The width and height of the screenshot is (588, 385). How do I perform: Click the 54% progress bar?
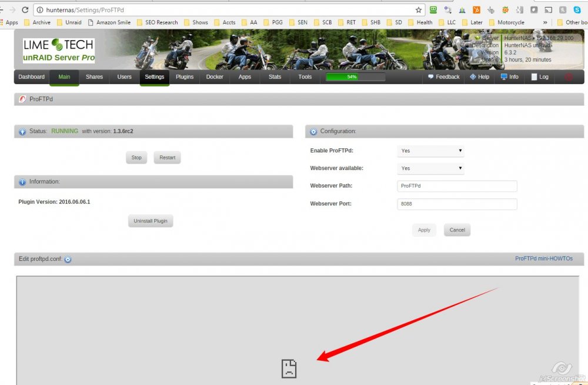356,77
